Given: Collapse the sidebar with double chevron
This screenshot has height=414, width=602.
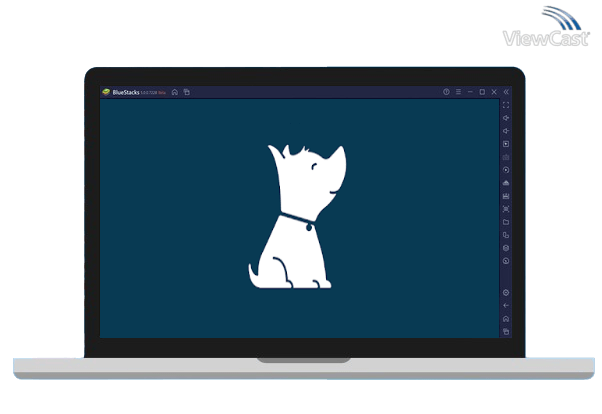Looking at the screenshot, I should [x=506, y=92].
